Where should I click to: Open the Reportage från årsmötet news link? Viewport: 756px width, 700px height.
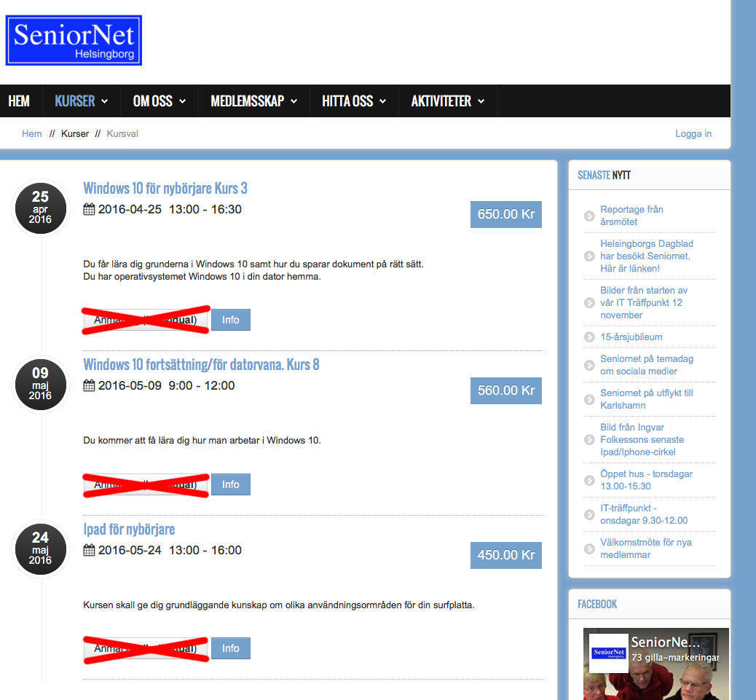[631, 216]
